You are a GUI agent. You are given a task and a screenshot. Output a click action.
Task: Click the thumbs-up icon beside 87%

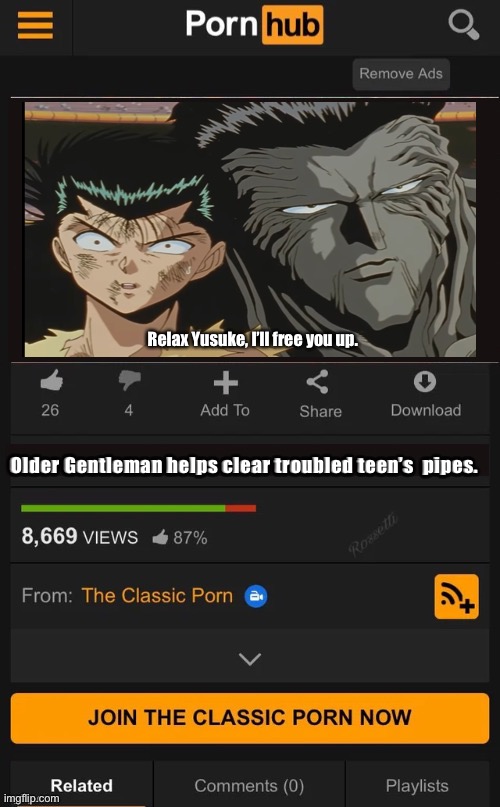pos(160,537)
